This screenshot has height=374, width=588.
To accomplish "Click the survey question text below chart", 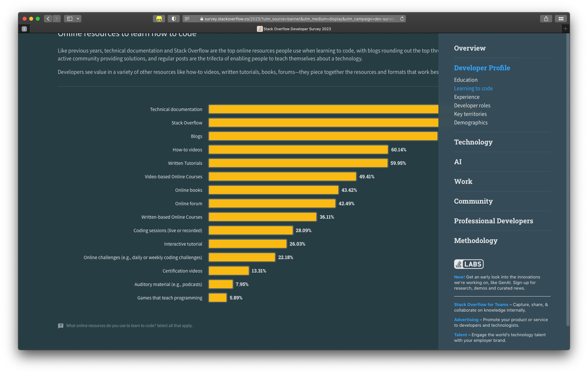I will pyautogui.click(x=129, y=326).
